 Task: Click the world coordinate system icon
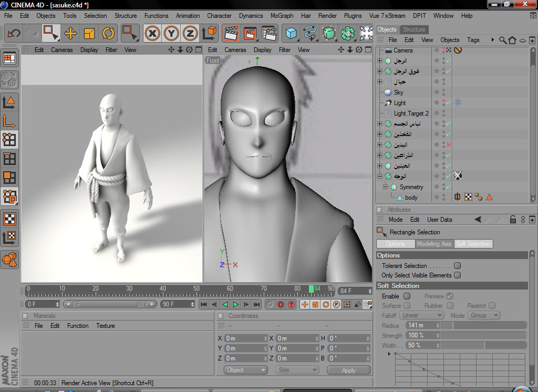pyautogui.click(x=209, y=33)
